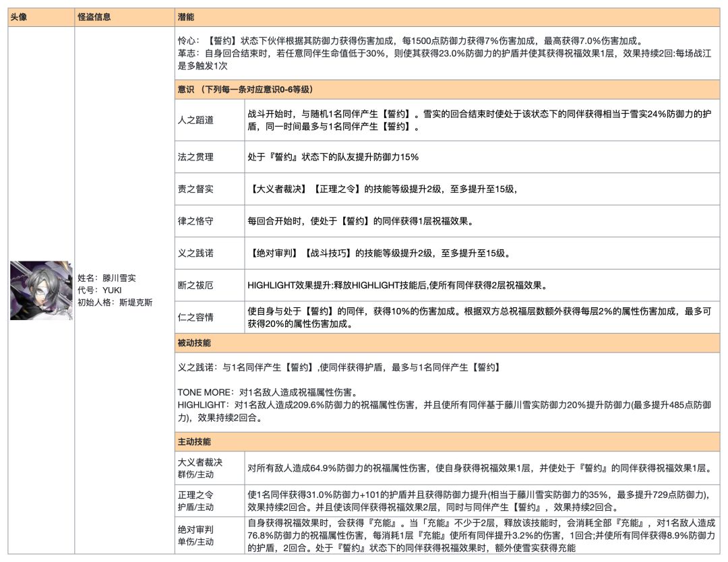The width and height of the screenshot is (728, 562).
Task: Click the 意识 section header row
Action: (x=447, y=90)
